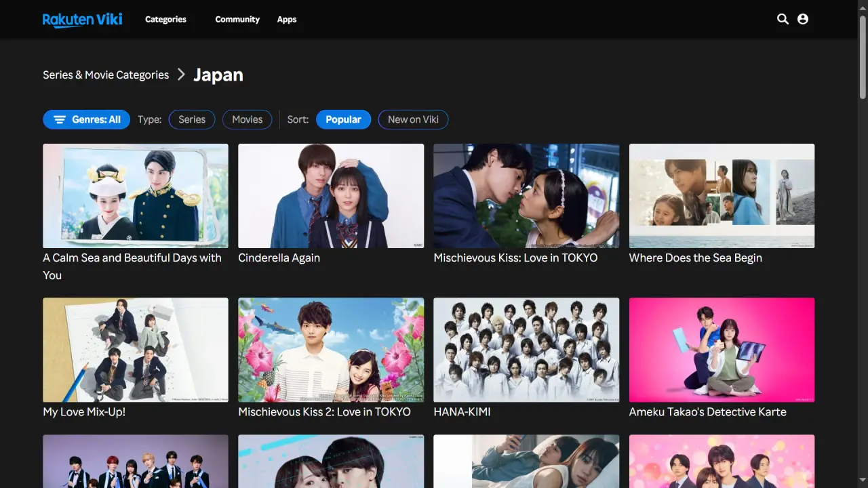
Task: Open the search magnifier icon
Action: (783, 19)
